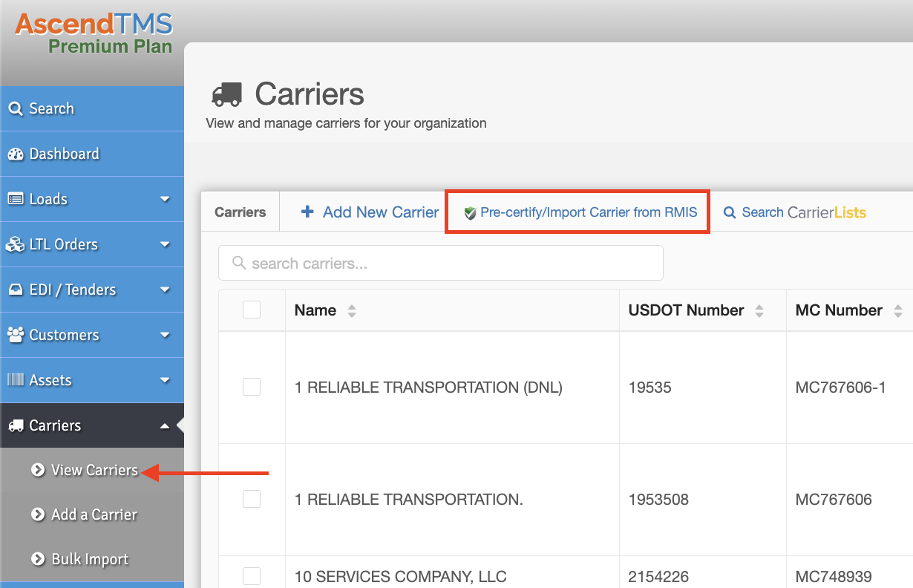This screenshot has height=588, width=913.
Task: Expand the Loads menu arrow
Action: click(x=165, y=200)
